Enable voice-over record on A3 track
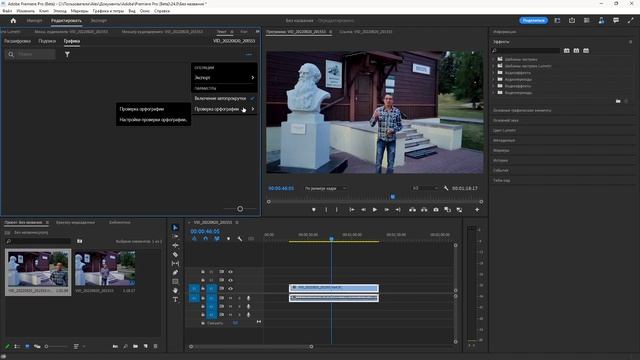Screen dimensions: 640x360 (248, 315)
